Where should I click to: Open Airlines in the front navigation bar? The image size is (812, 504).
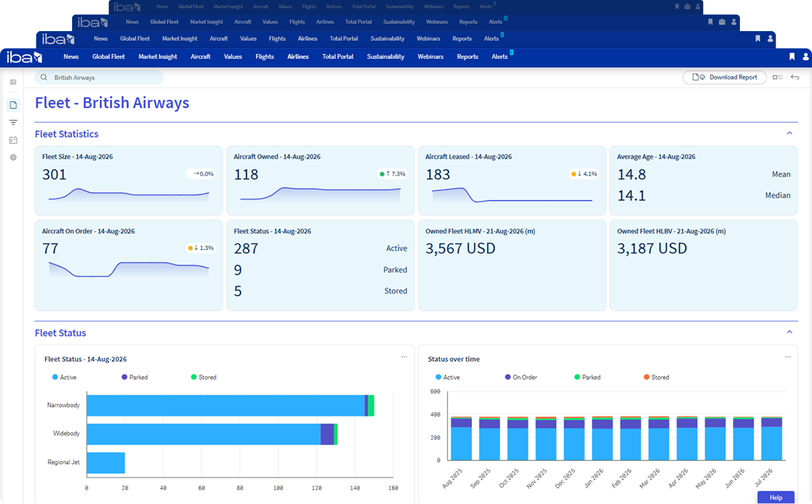298,57
